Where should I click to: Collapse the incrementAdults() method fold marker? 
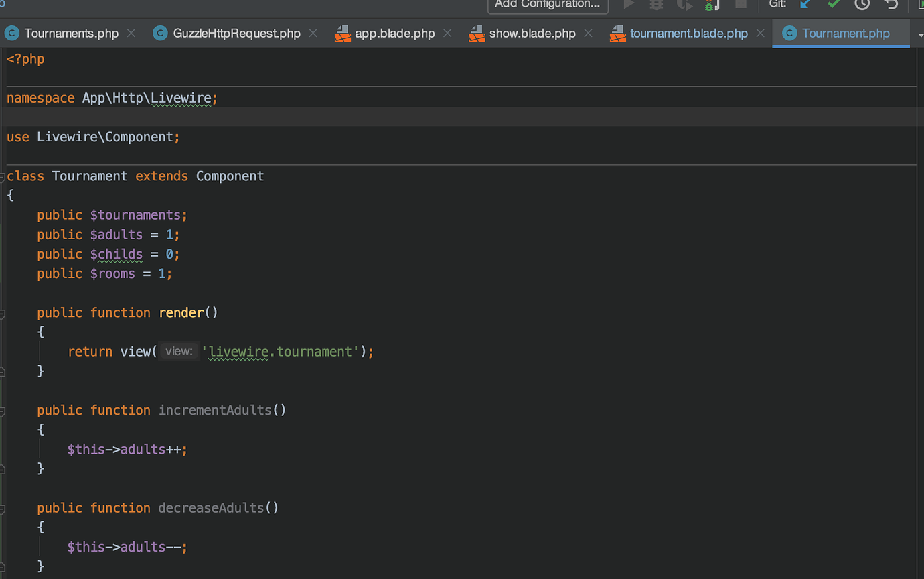pos(3,410)
